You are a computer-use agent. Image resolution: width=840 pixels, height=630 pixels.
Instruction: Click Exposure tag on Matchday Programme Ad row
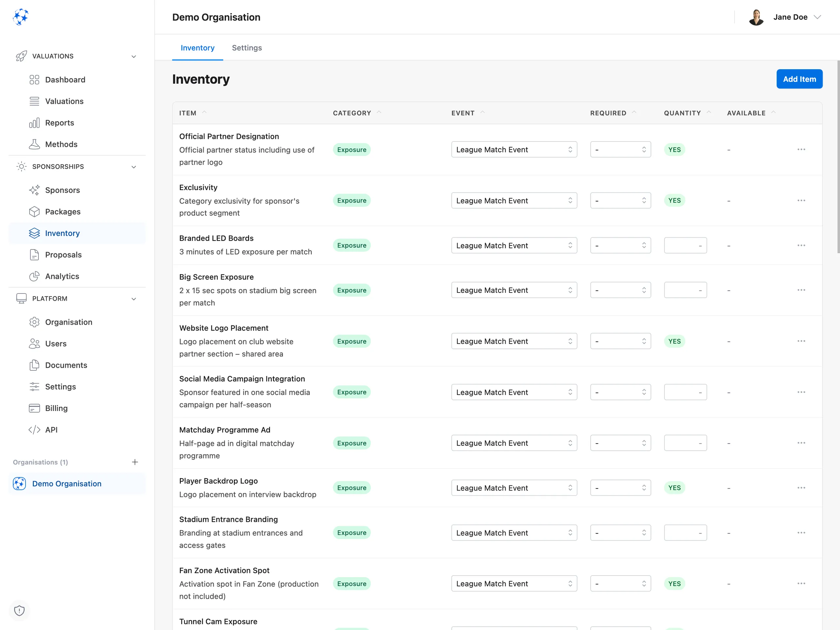pyautogui.click(x=352, y=443)
